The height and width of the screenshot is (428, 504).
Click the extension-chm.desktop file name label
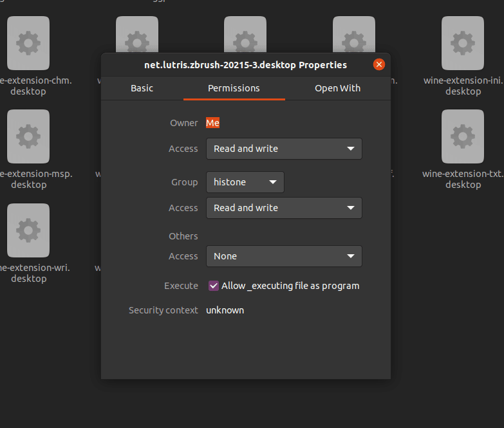point(35,86)
